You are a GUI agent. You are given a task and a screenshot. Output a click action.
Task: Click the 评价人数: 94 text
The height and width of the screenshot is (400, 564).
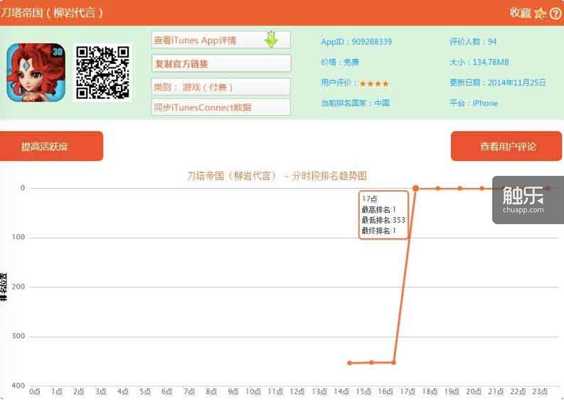pos(473,42)
